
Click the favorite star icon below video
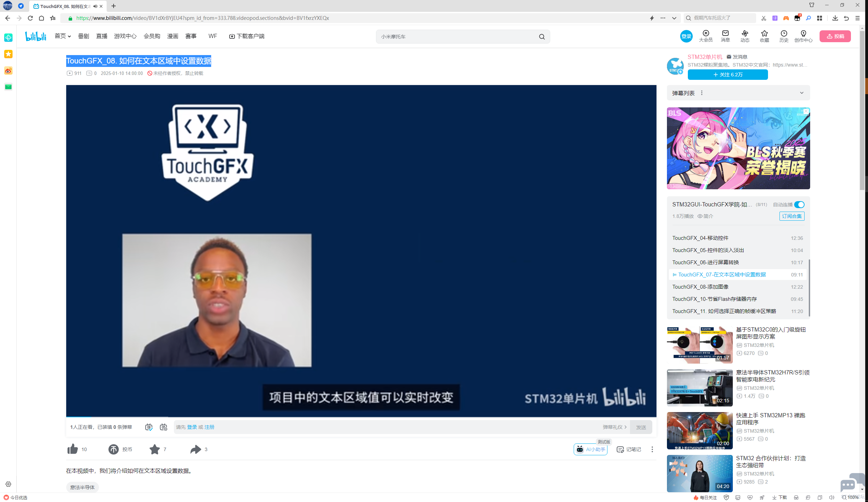[154, 449]
